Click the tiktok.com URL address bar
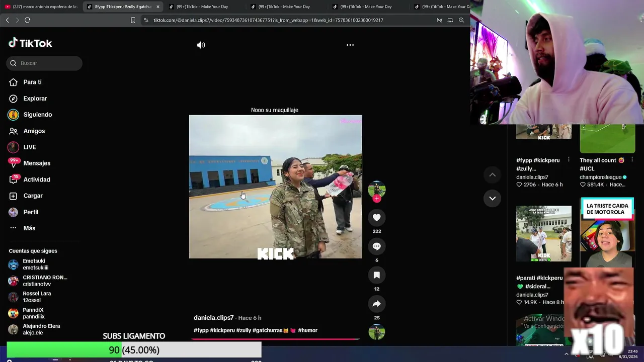 point(268,20)
